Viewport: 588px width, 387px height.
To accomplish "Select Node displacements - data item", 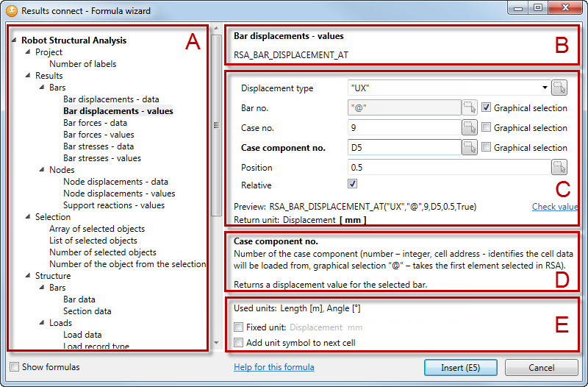I will pyautogui.click(x=115, y=182).
